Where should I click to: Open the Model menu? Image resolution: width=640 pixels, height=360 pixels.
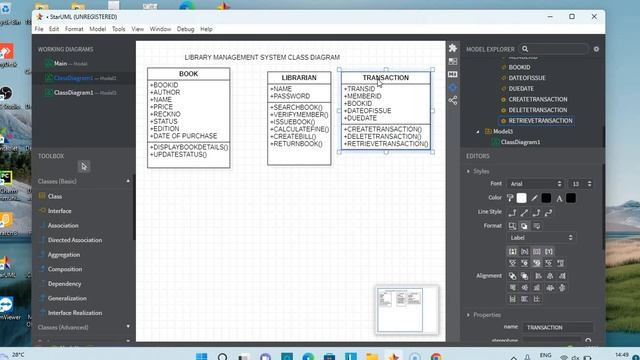[98, 29]
